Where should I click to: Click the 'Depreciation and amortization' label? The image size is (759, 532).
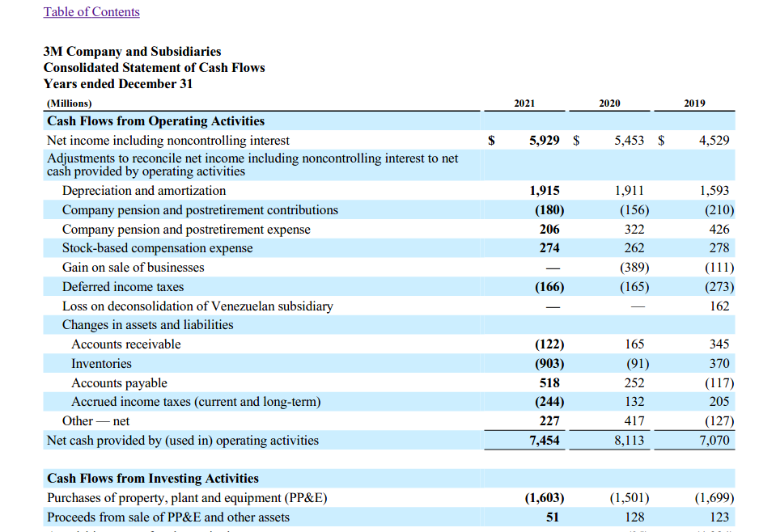tap(144, 191)
